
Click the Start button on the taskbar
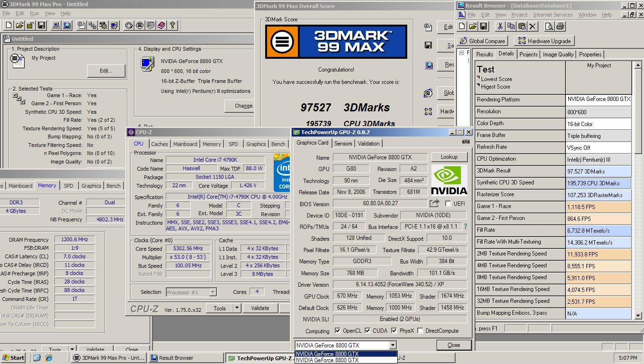(x=14, y=358)
